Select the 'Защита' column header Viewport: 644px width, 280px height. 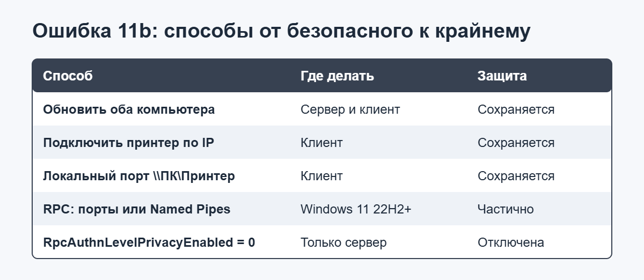(502, 76)
